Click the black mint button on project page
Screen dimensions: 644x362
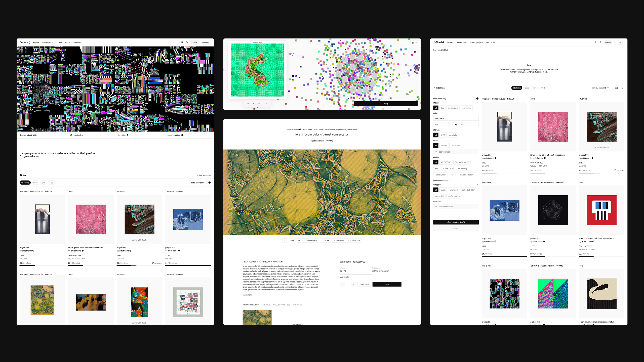[387, 284]
